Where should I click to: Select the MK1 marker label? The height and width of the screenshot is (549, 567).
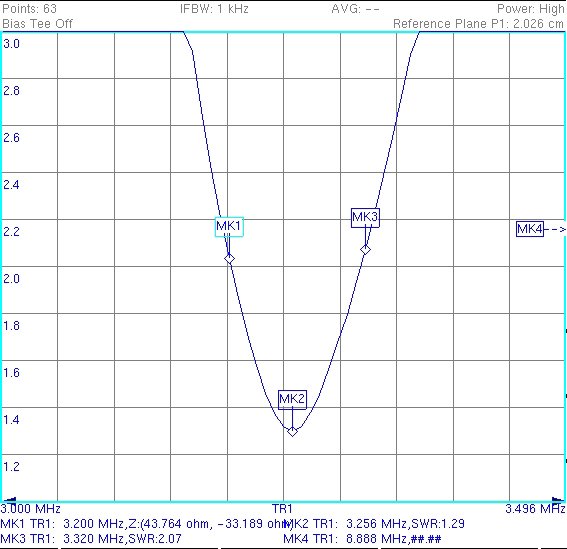point(229,227)
